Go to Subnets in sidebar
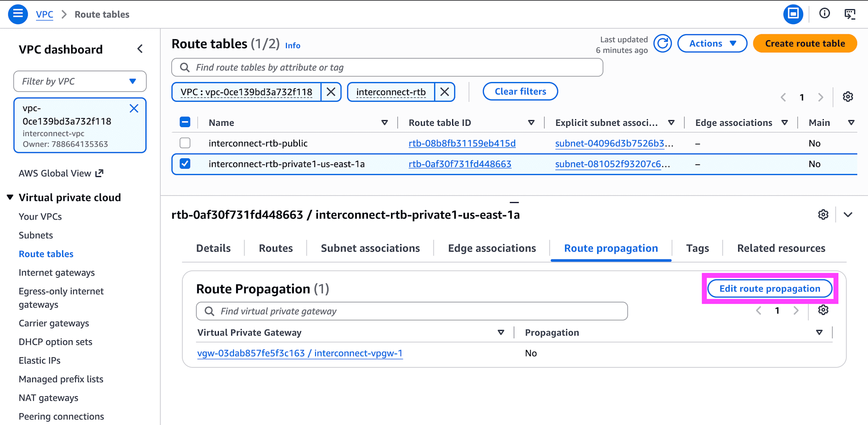The image size is (868, 425). 36,235
